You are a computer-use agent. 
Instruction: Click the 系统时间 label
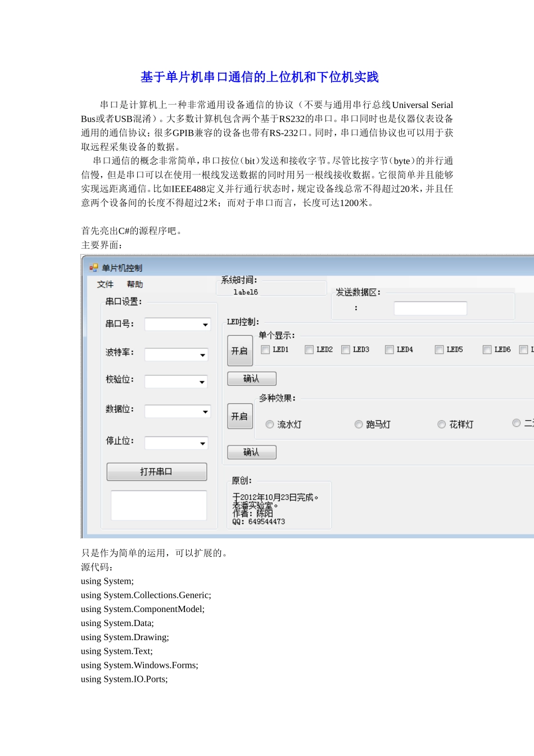pos(239,280)
